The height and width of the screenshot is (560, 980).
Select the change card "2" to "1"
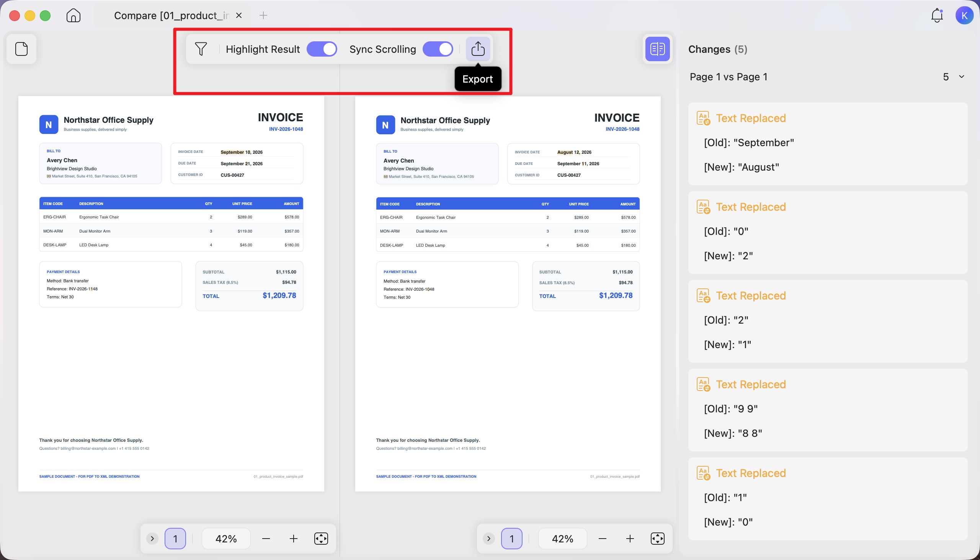pyautogui.click(x=828, y=321)
